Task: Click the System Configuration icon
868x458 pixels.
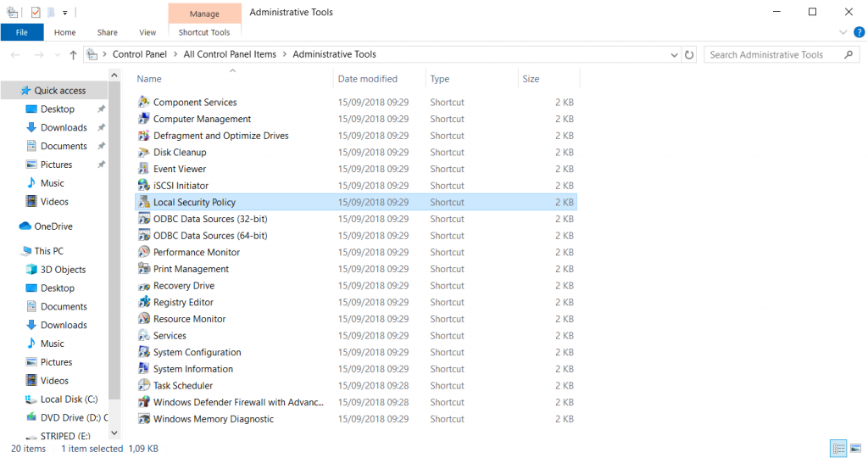Action: pyautogui.click(x=144, y=352)
